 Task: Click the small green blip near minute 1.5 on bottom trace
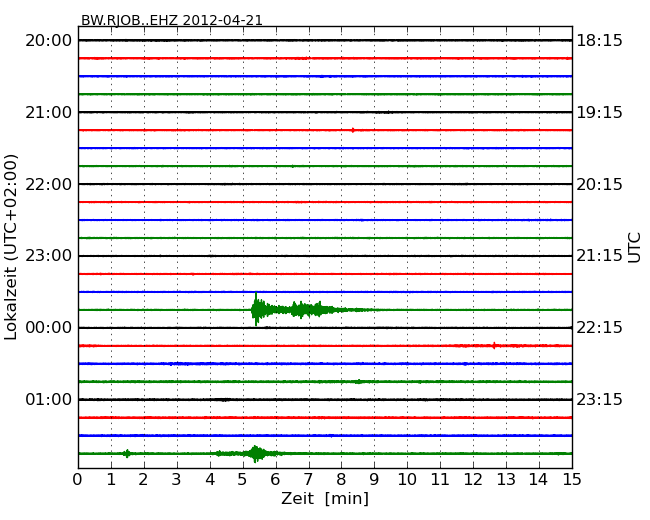pyautogui.click(x=127, y=453)
